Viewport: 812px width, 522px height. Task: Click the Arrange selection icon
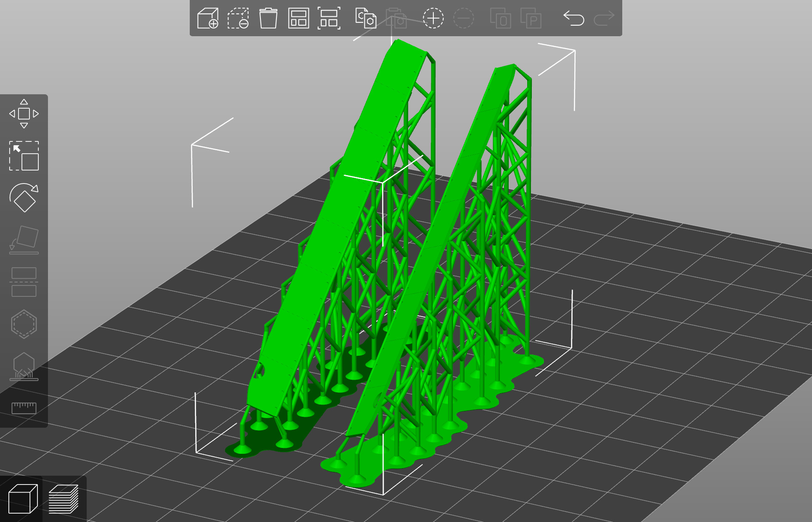click(x=329, y=18)
